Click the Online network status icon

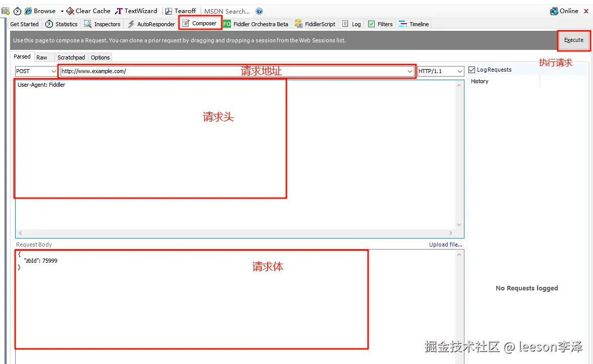coord(554,11)
